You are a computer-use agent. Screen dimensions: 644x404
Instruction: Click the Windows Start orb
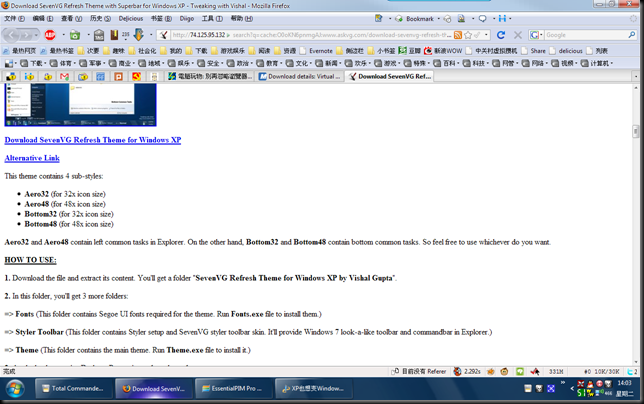tap(15, 388)
